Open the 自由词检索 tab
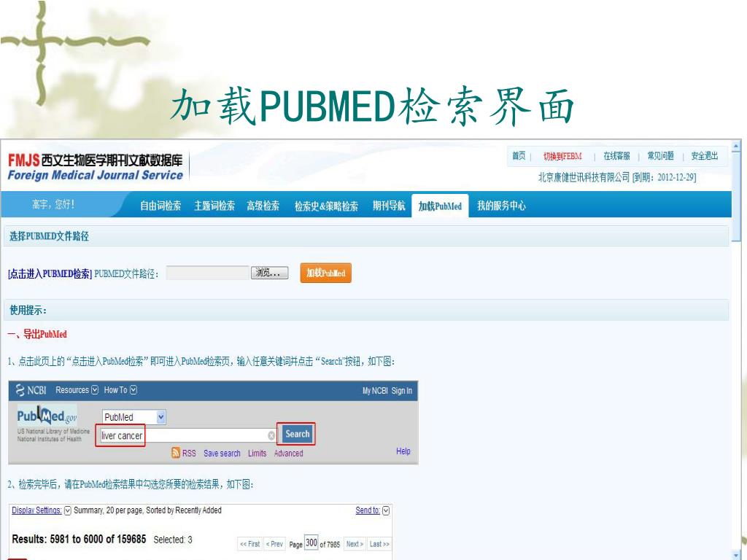Viewport: 747px width, 560px height. [160, 206]
